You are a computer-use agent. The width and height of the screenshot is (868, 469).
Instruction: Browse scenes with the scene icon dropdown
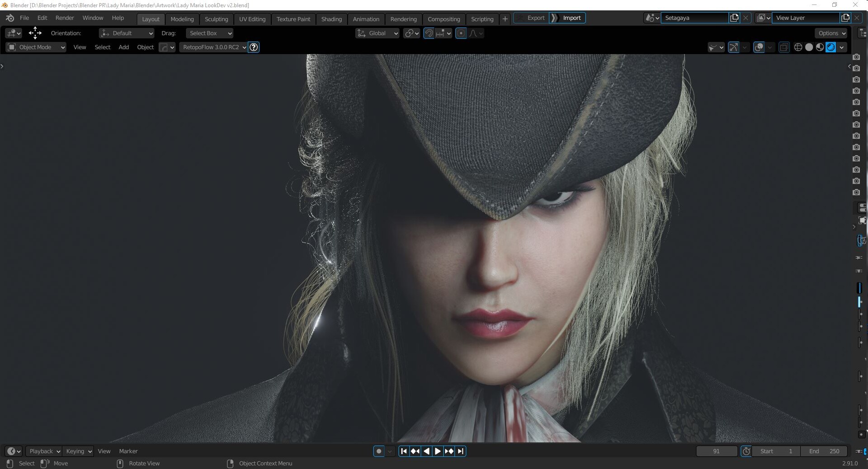pos(652,18)
